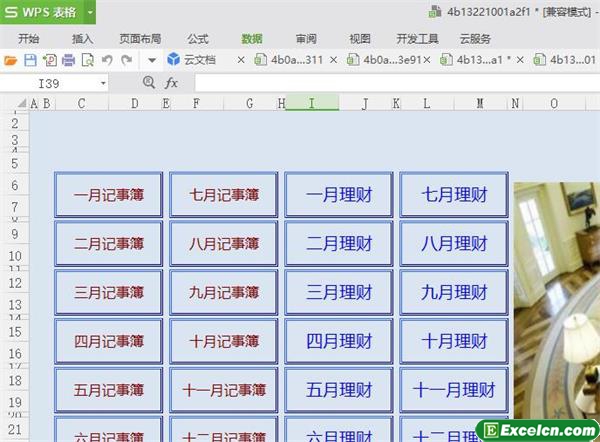
Task: Click the 一月理财 button
Action: point(339,195)
